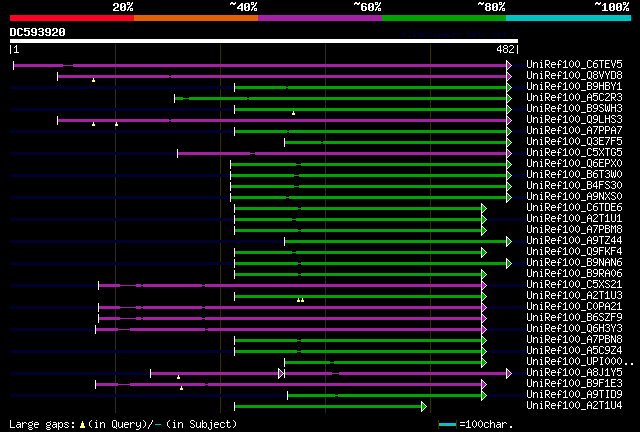Click the white DC593920 query sequence bar
This screenshot has width=640, height=432.
click(264, 41)
